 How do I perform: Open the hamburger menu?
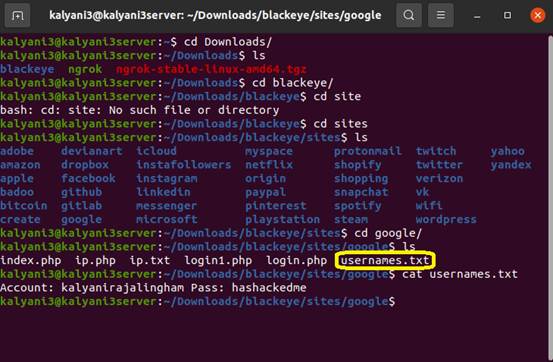pyautogui.click(x=440, y=16)
